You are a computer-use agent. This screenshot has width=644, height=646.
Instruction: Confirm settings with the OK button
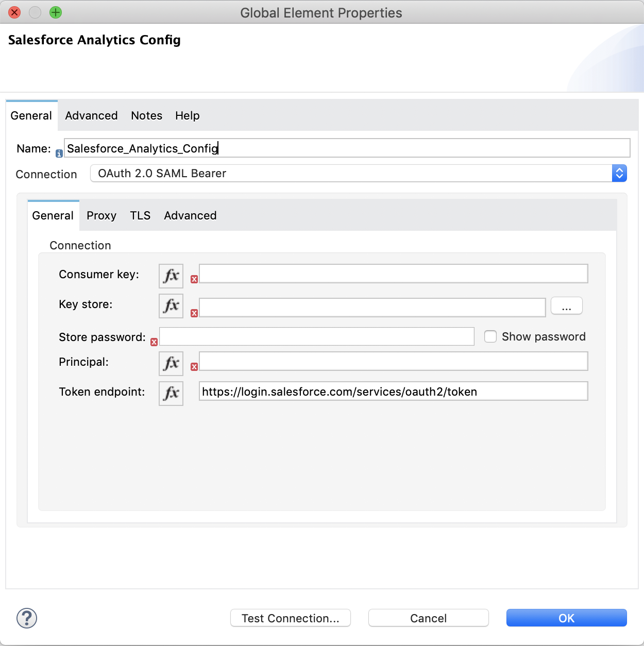[x=566, y=618]
